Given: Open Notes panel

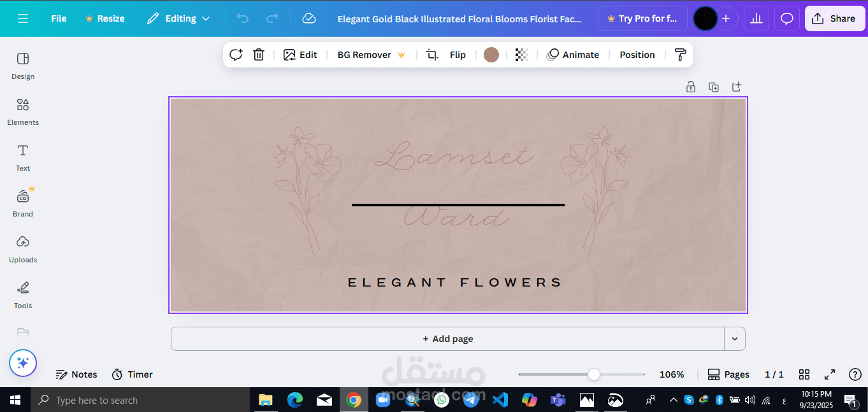Looking at the screenshot, I should (76, 374).
